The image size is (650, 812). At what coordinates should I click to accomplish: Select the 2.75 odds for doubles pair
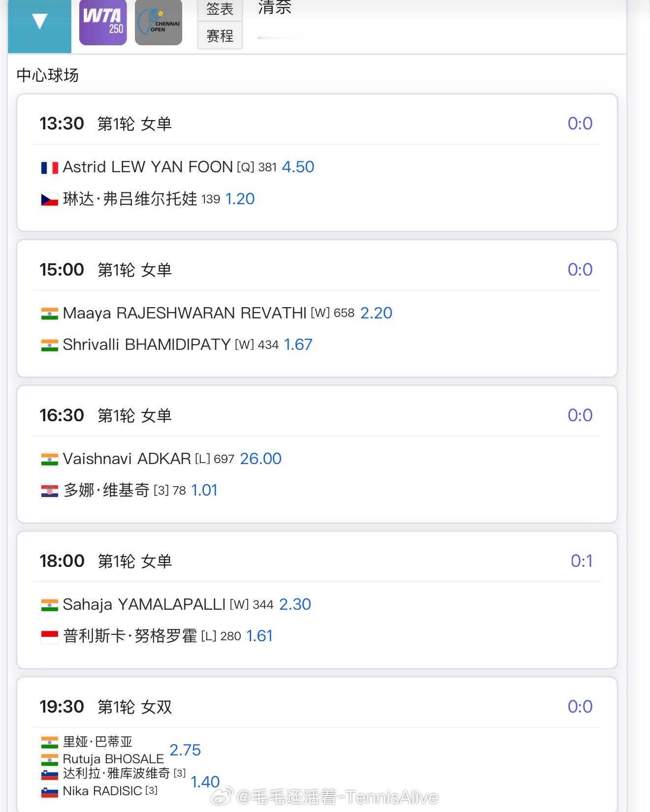coord(185,750)
